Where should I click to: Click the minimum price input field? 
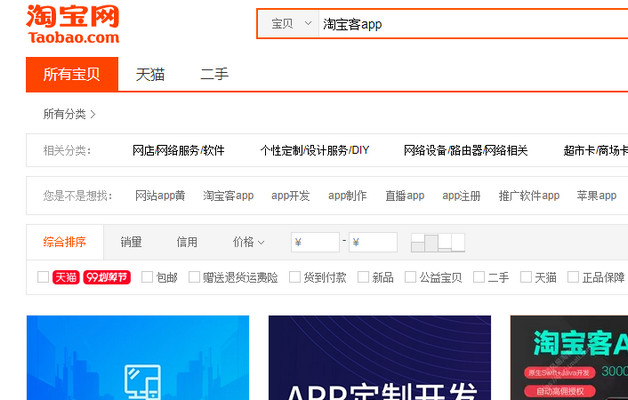(316, 242)
